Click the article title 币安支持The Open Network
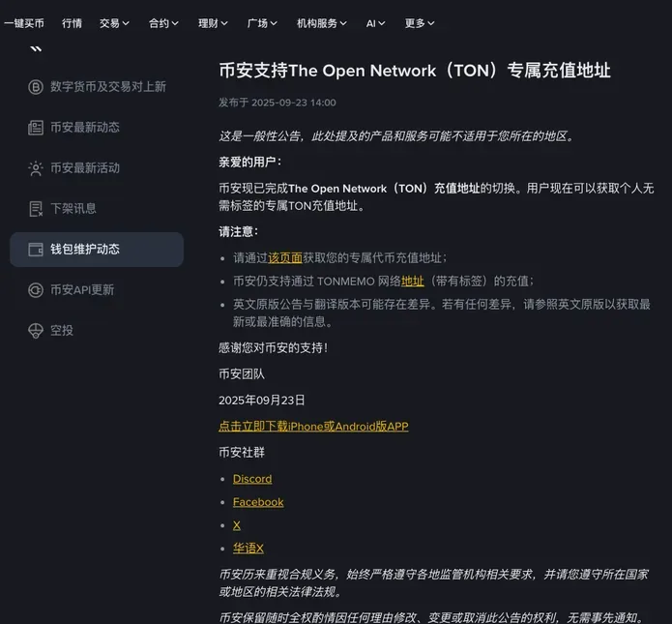The height and width of the screenshot is (624, 672). pyautogui.click(x=415, y=71)
